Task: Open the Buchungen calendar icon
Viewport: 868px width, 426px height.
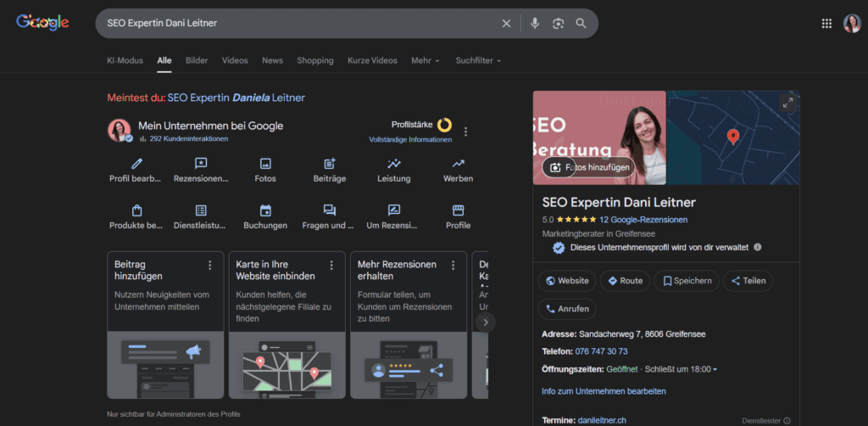Action: coord(265,210)
